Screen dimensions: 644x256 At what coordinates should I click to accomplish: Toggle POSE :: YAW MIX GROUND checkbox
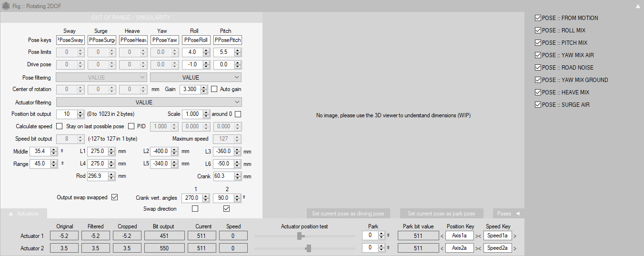538,80
